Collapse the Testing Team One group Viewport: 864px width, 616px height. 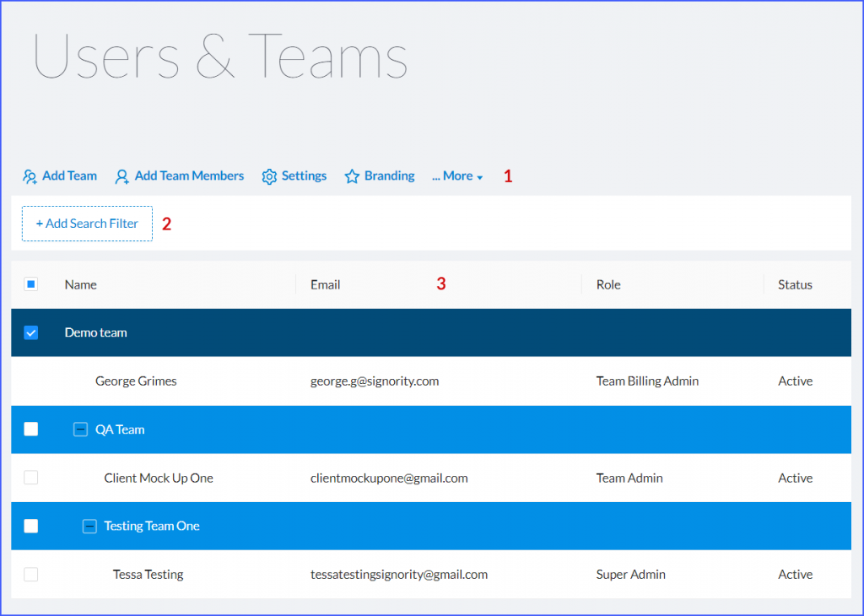pos(89,526)
